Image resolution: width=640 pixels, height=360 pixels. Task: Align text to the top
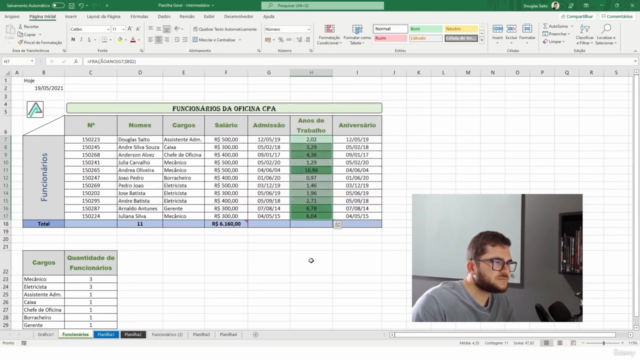pyautogui.click(x=150, y=29)
